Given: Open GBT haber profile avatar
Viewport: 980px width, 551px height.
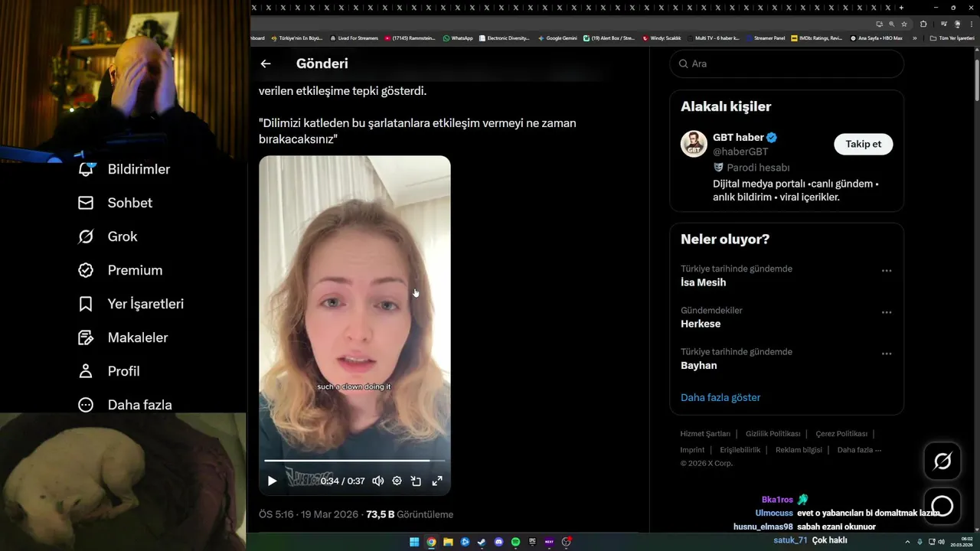Looking at the screenshot, I should 694,144.
